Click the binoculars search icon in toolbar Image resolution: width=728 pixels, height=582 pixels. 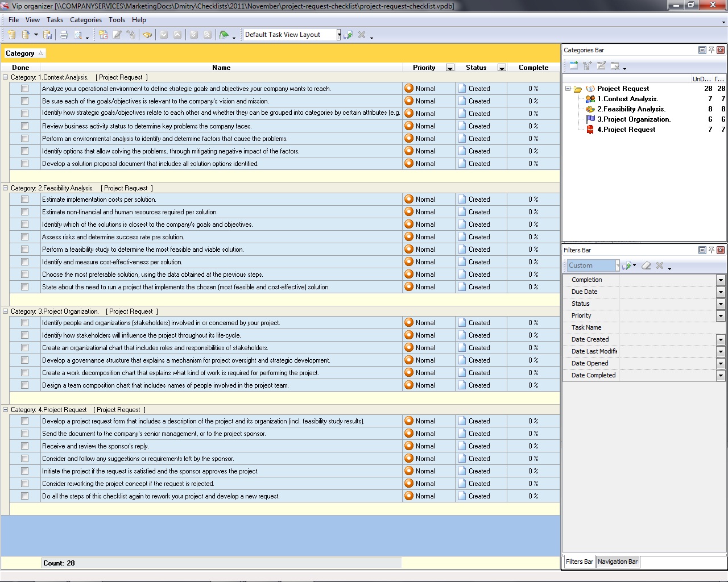147,35
